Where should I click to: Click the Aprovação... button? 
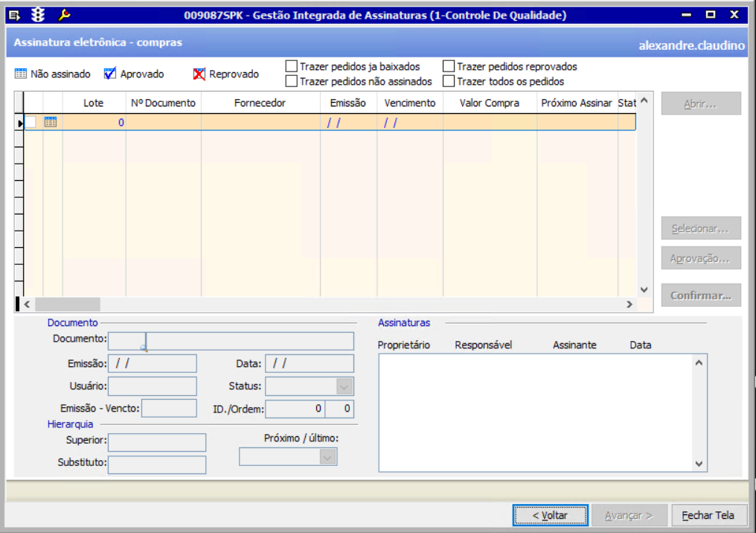point(700,258)
